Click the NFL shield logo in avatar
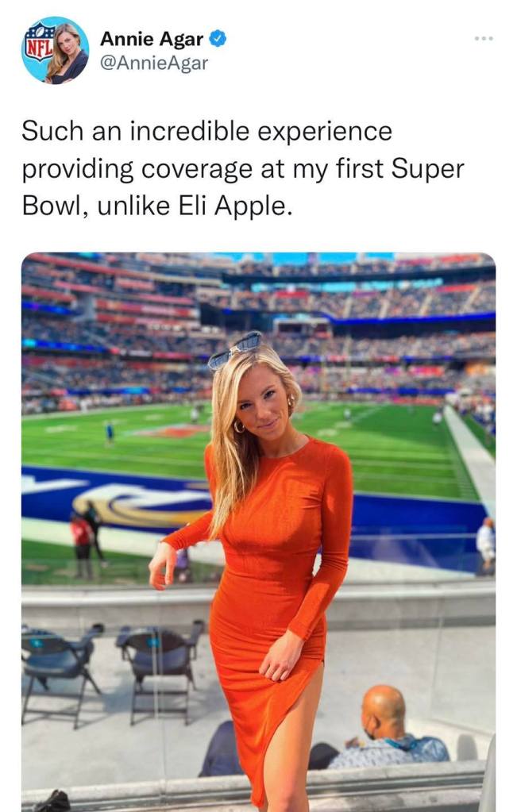 point(39,41)
